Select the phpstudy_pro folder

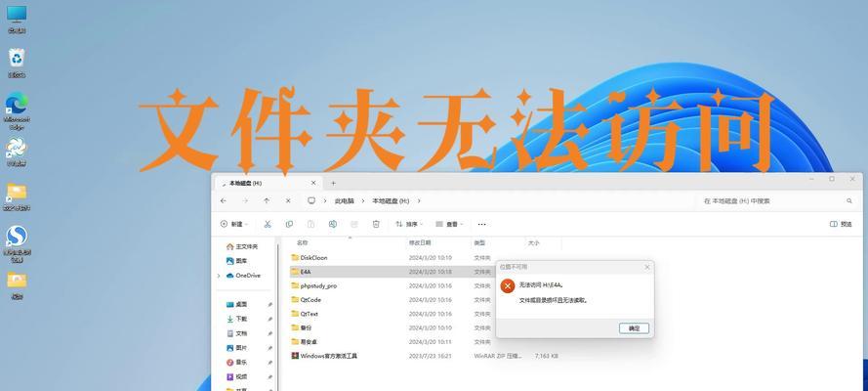318,285
